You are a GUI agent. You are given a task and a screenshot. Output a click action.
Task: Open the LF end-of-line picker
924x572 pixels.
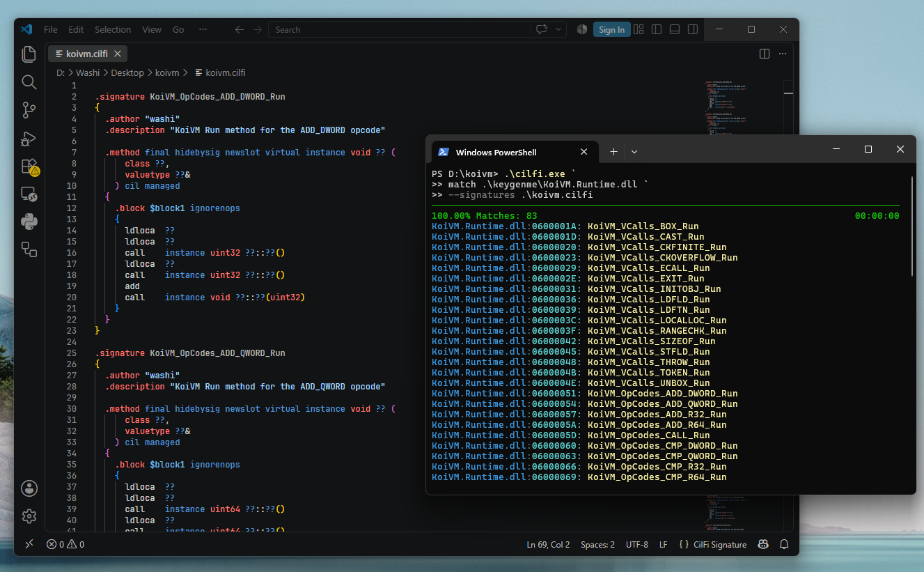tap(664, 544)
